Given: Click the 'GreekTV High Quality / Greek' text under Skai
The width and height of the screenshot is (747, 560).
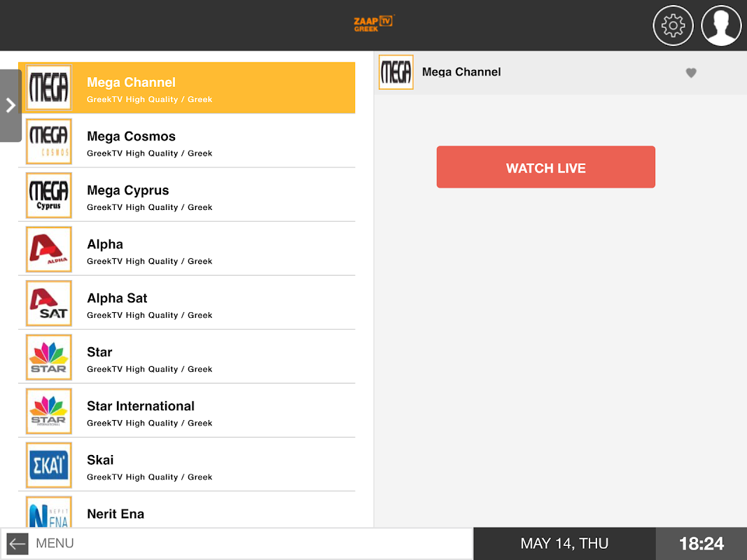Looking at the screenshot, I should point(150,477).
